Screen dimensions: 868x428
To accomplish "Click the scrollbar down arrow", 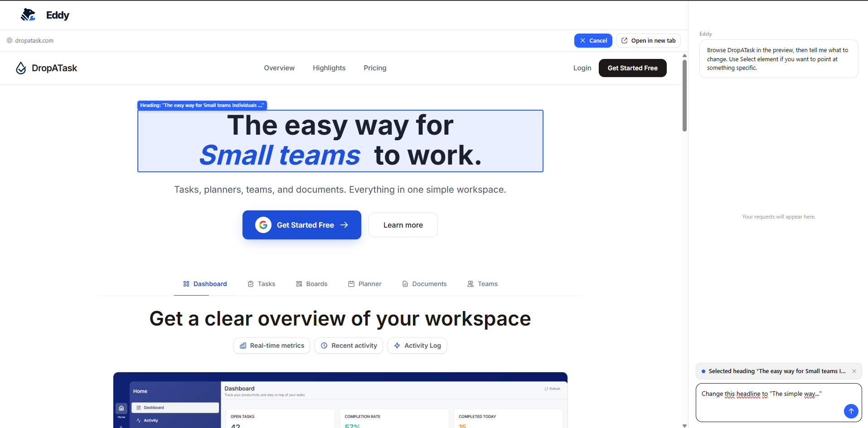I will (684, 426).
